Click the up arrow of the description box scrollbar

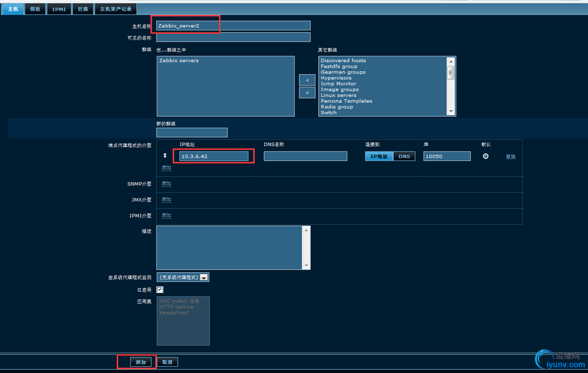(306, 230)
